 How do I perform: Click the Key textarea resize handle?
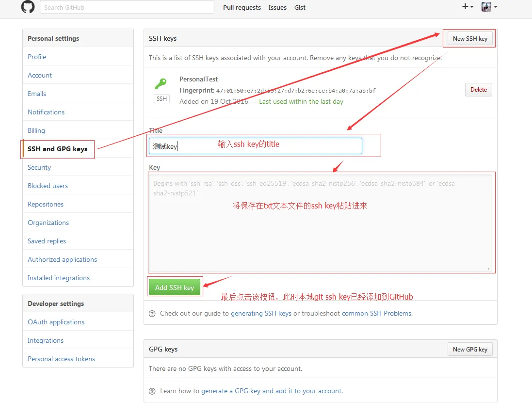[488, 268]
